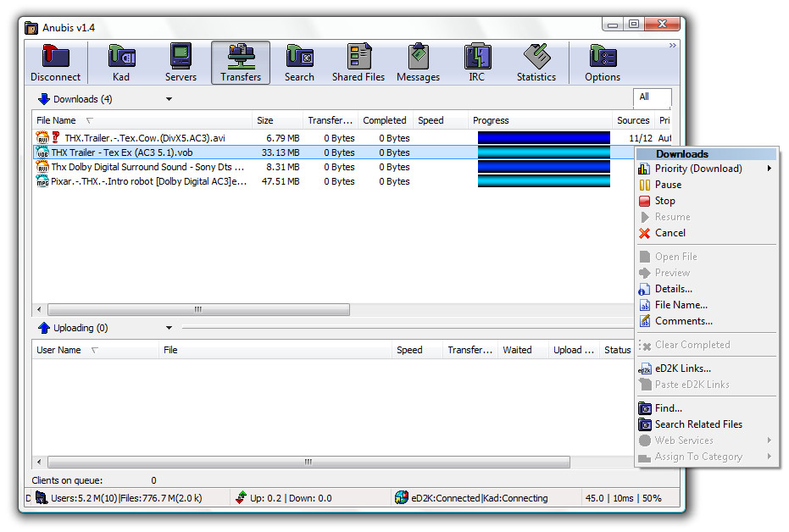Sort uploads by User Name column
789x532 pixels.
click(96, 350)
